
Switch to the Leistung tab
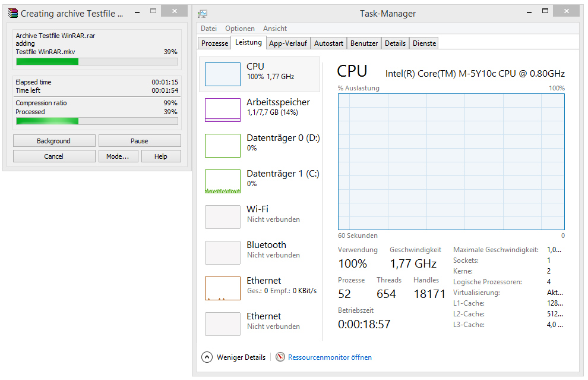248,42
